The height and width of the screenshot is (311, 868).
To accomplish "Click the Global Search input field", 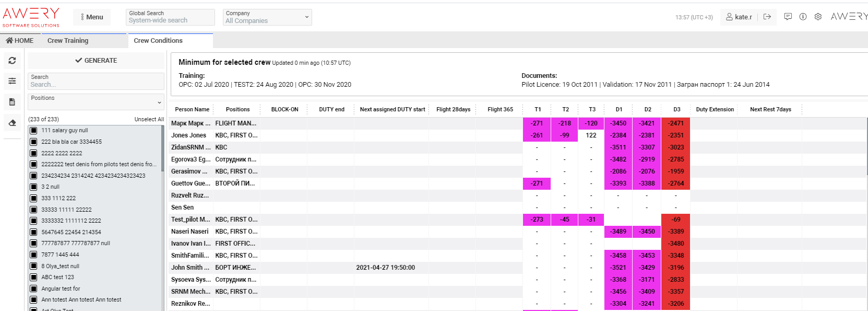I will click(170, 20).
